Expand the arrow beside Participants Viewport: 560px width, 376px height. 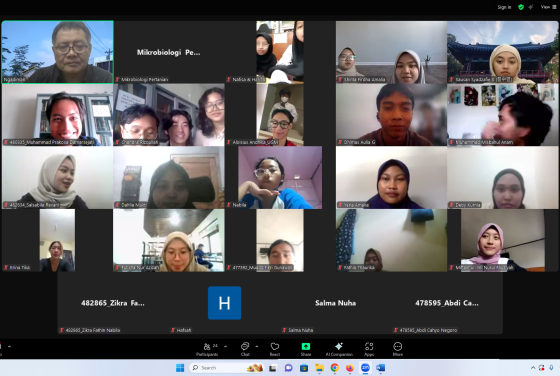[x=225, y=346]
